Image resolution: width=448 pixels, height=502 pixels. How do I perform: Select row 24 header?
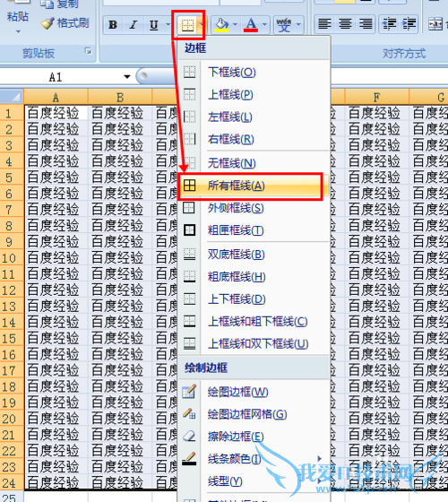point(12,483)
